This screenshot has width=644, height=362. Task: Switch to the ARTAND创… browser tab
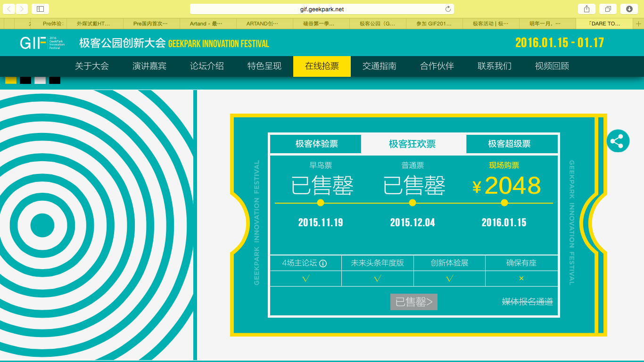click(x=265, y=24)
